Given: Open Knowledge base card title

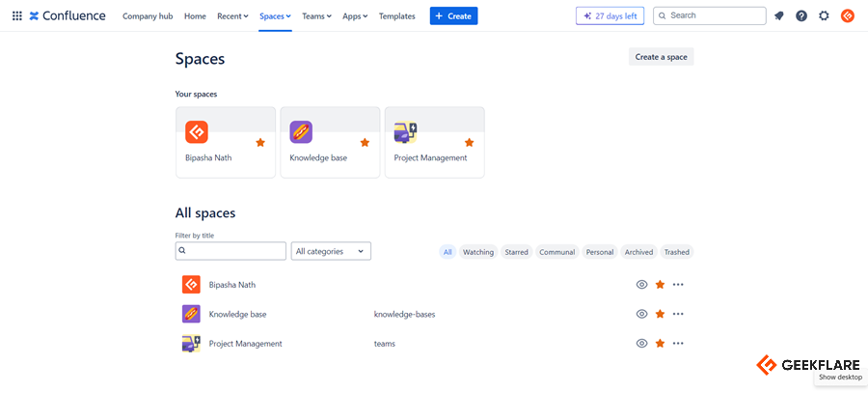Looking at the screenshot, I should (x=318, y=157).
